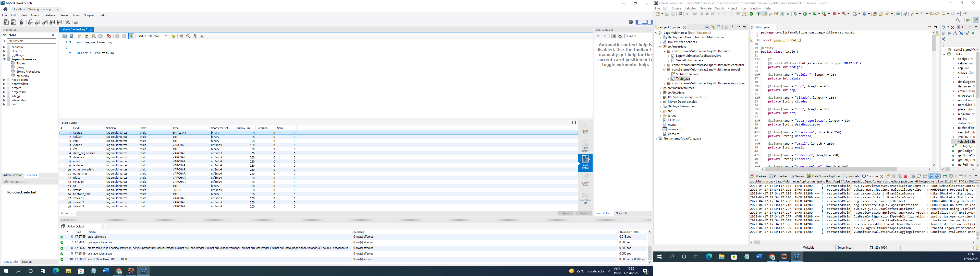Reconnect to DBMS toolbar icon
The image size is (980, 276).
pyautogui.click(x=77, y=22)
